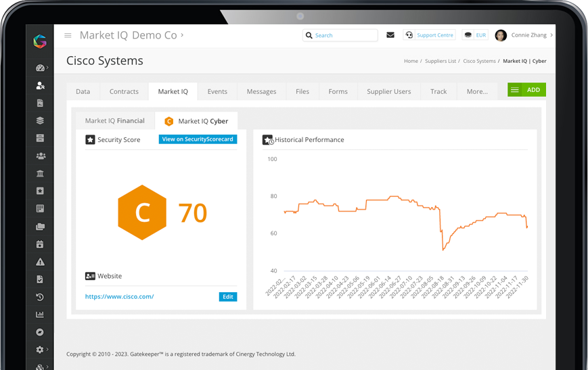Image resolution: width=588 pixels, height=370 pixels.
Task: Open the bar chart reports icon in sidebar
Action: point(40,315)
